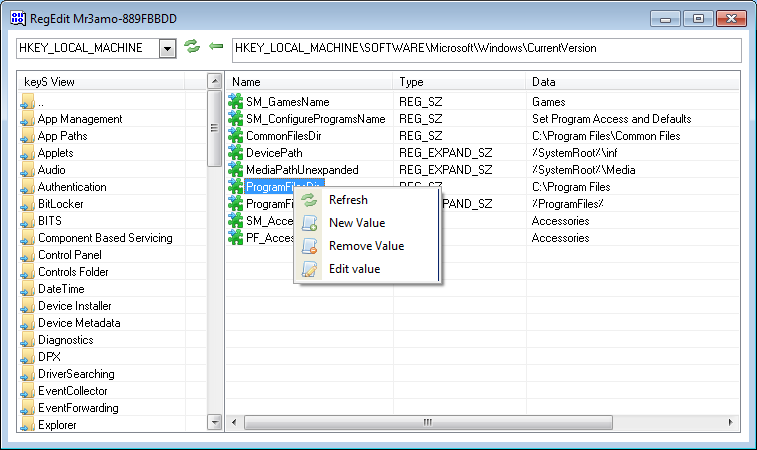Click the App Management folder icon

[28, 119]
